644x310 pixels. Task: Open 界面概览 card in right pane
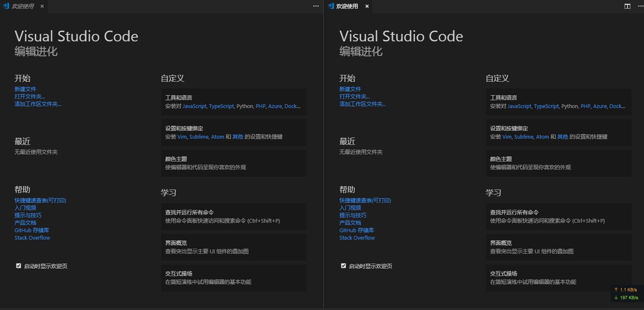[558, 247]
